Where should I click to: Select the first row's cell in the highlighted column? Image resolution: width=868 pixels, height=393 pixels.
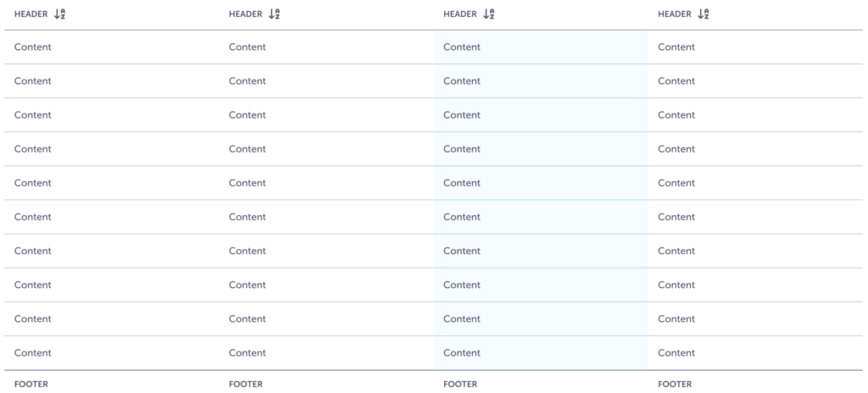tap(461, 47)
